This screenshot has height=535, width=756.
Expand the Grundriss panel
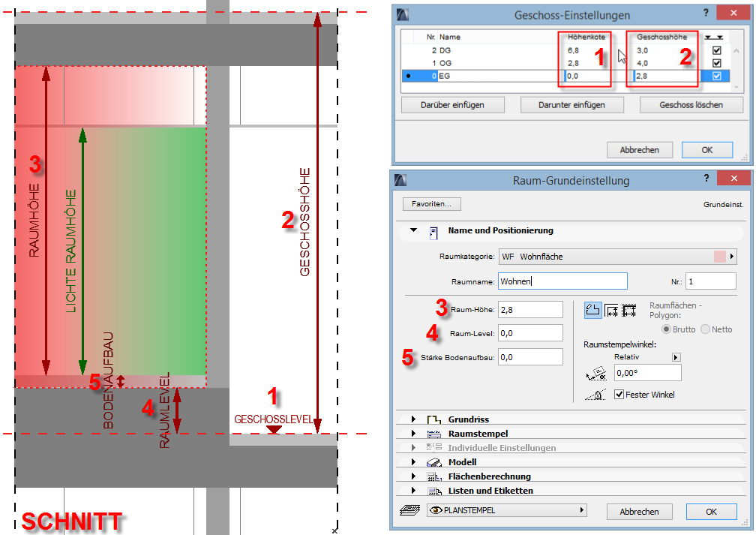click(x=413, y=419)
